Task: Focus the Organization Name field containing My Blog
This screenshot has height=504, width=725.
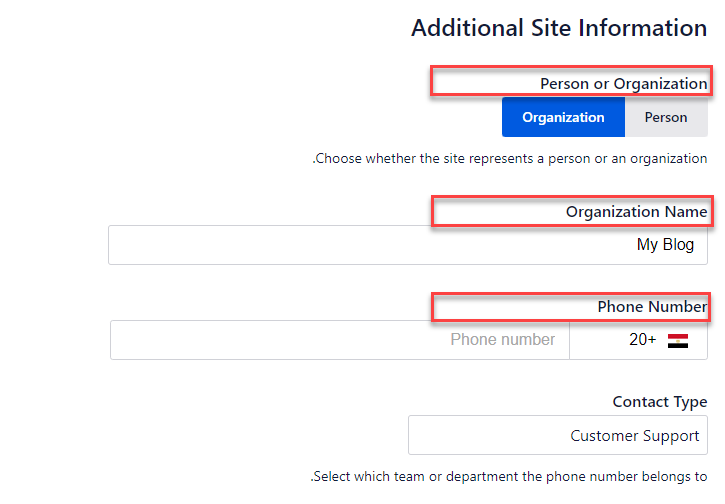Action: pos(408,245)
